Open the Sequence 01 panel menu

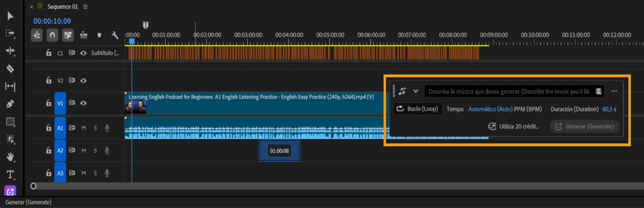coord(85,7)
